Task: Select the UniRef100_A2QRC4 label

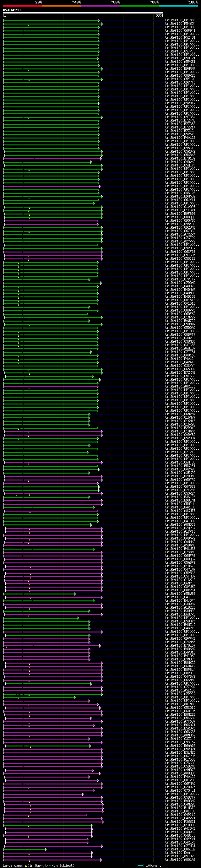Action: click(180, 528)
